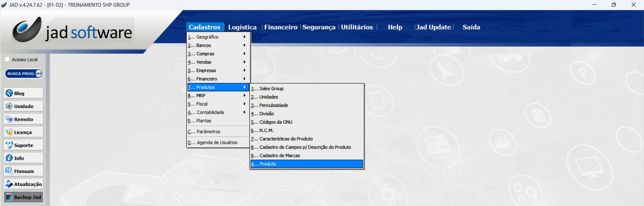This screenshot has height=206, width=644.
Task: Open the Licença key icon
Action: pyautogui.click(x=9, y=132)
